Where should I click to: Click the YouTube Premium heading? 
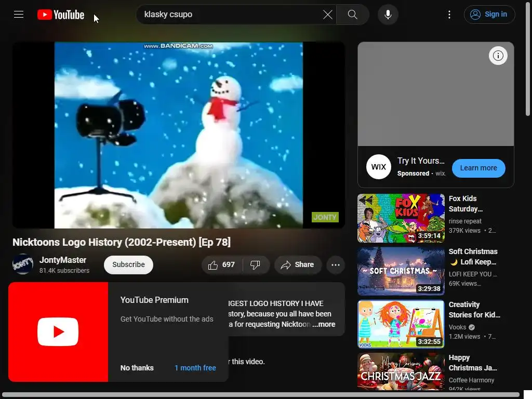(154, 300)
